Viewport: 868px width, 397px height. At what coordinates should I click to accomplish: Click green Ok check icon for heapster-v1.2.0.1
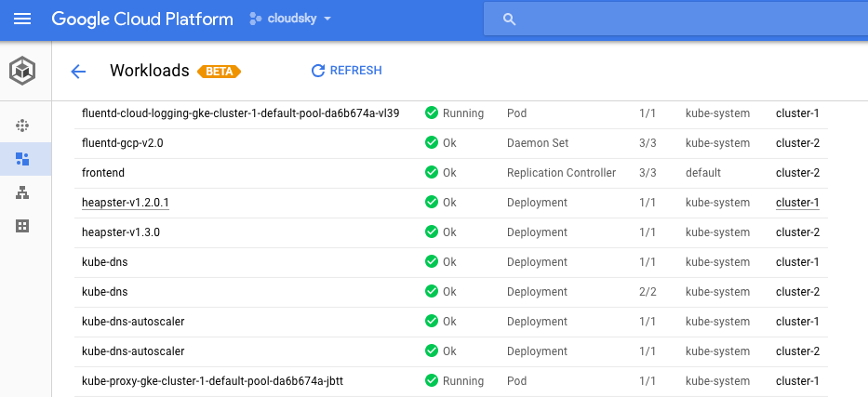(x=432, y=203)
